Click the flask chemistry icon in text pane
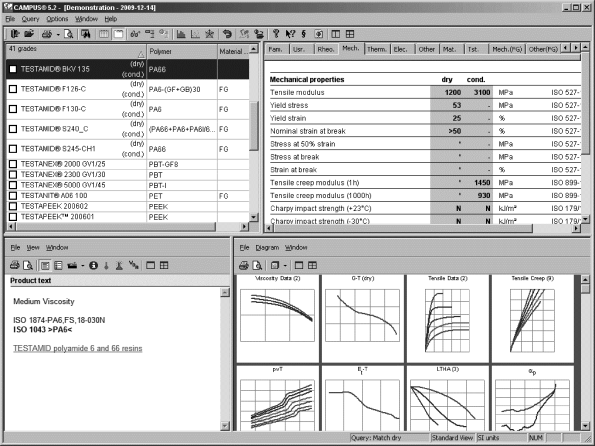595x446 pixels. click(119, 265)
